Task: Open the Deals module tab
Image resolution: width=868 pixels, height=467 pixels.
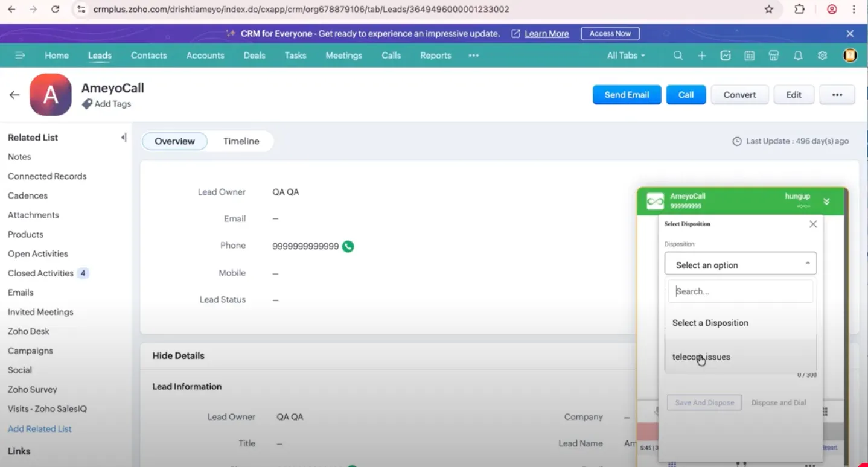Action: pos(254,56)
